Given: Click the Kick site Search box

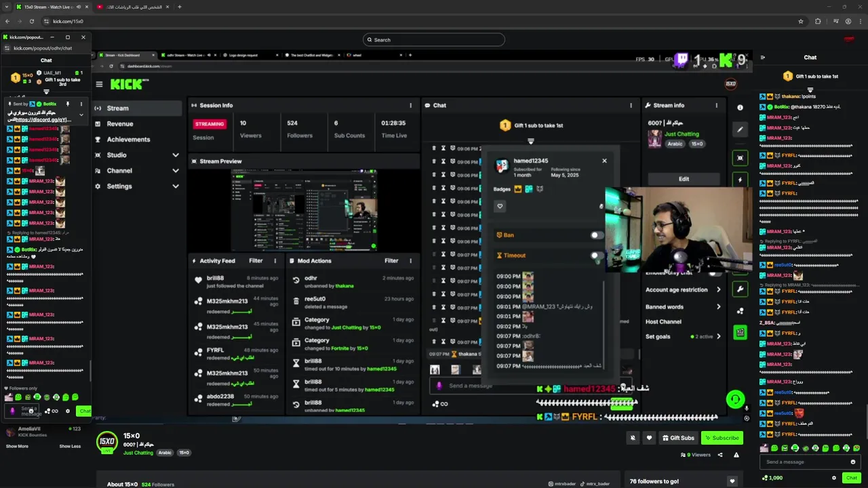Looking at the screenshot, I should coord(434,39).
